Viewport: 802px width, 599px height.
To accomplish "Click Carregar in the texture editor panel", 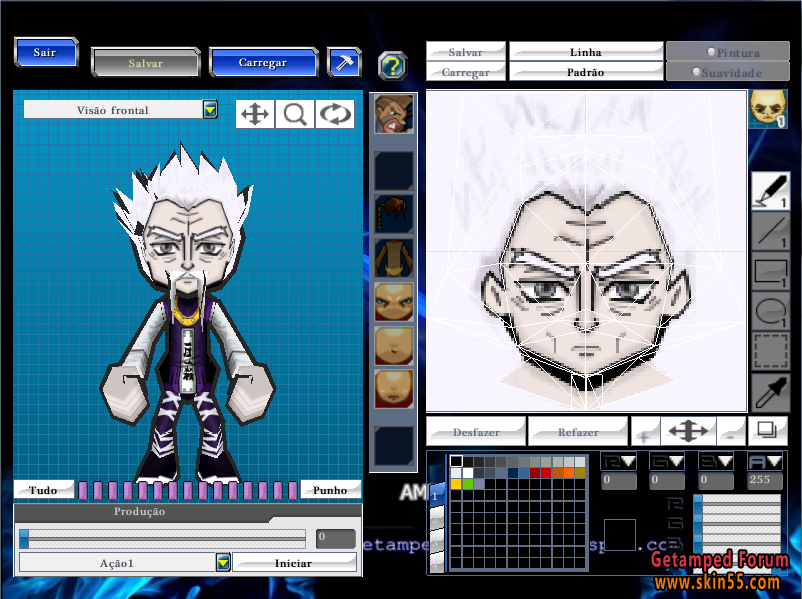I will pos(465,72).
